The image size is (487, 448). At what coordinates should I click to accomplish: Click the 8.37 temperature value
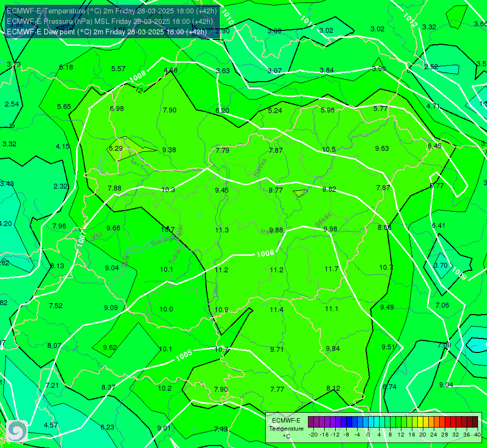[108, 387]
